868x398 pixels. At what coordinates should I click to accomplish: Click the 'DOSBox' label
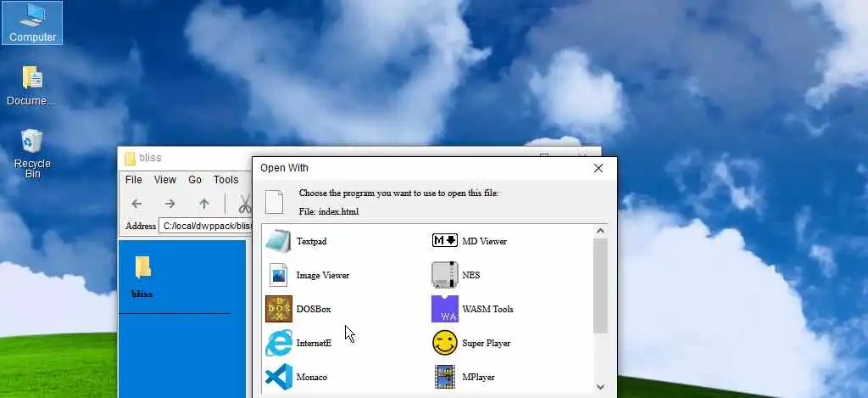(x=314, y=309)
